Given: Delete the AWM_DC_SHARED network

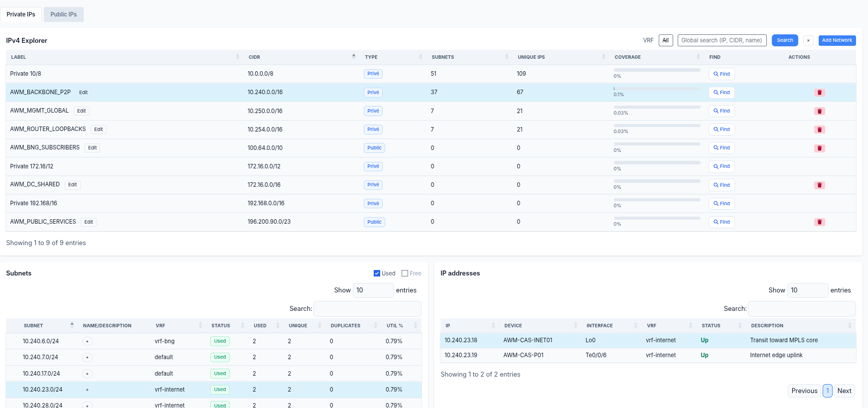Looking at the screenshot, I should tap(819, 185).
